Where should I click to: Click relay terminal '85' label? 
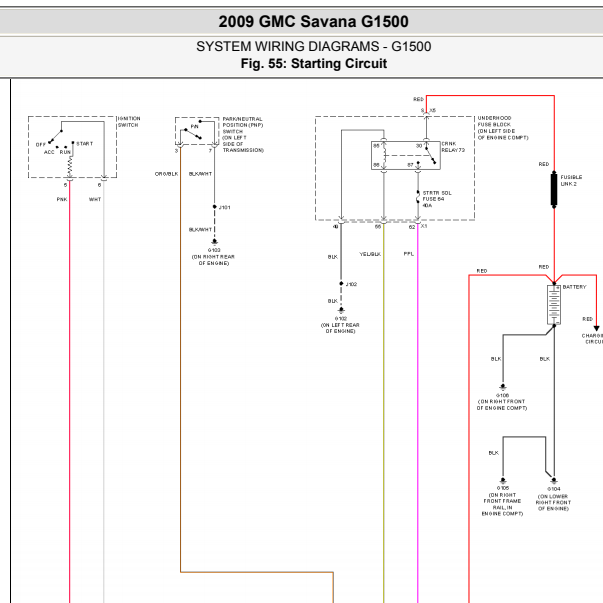(x=376, y=146)
